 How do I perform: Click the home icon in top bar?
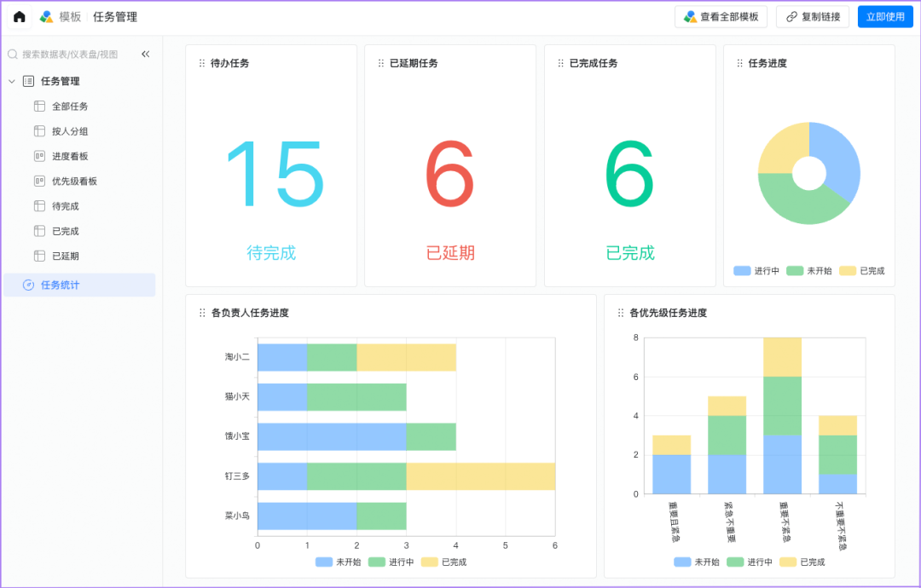[20, 17]
